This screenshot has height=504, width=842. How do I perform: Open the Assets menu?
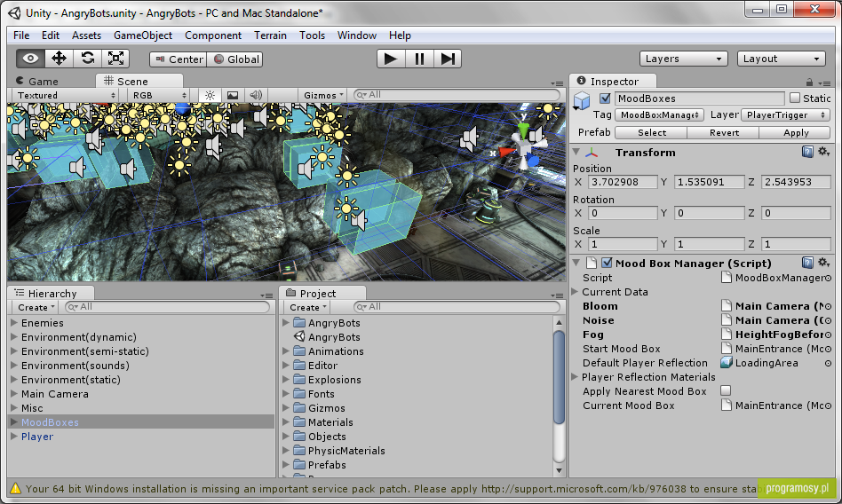click(x=86, y=35)
